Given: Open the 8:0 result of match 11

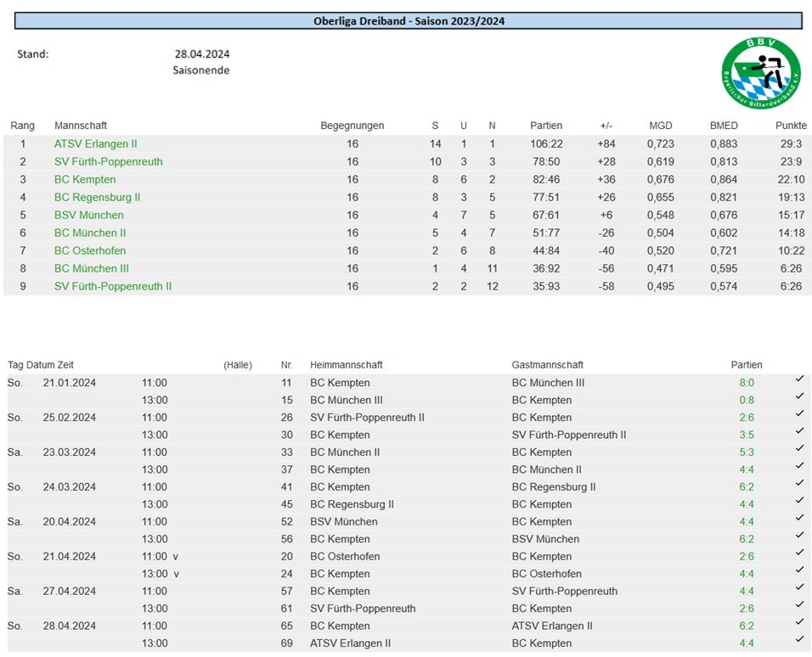Looking at the screenshot, I should click(747, 383).
